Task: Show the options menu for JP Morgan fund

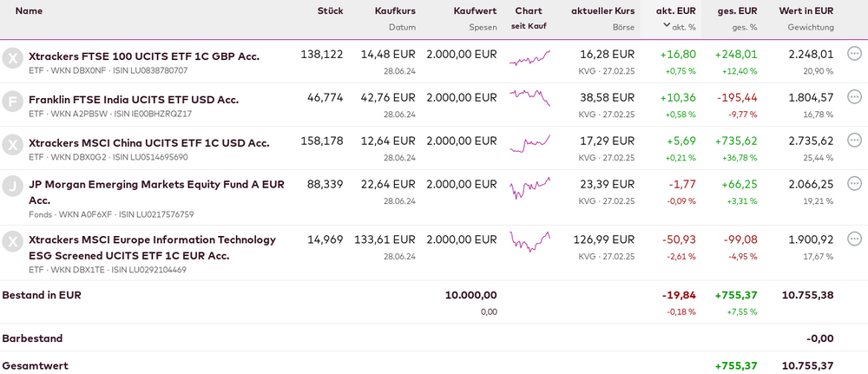Action: click(854, 183)
